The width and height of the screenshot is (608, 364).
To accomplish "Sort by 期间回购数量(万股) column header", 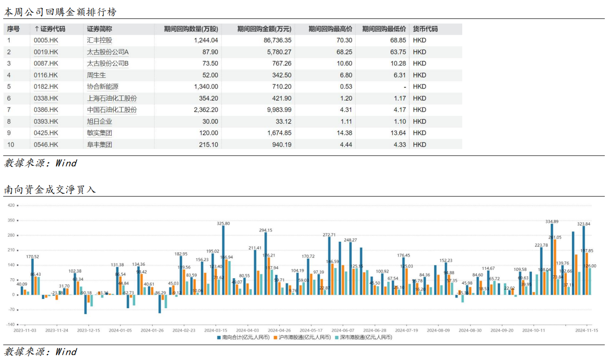I will (x=191, y=29).
